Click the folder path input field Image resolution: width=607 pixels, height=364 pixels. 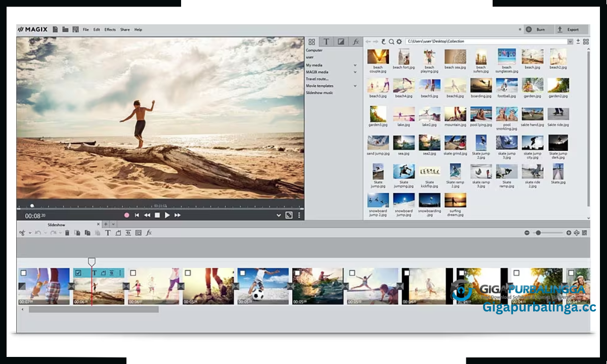click(486, 41)
